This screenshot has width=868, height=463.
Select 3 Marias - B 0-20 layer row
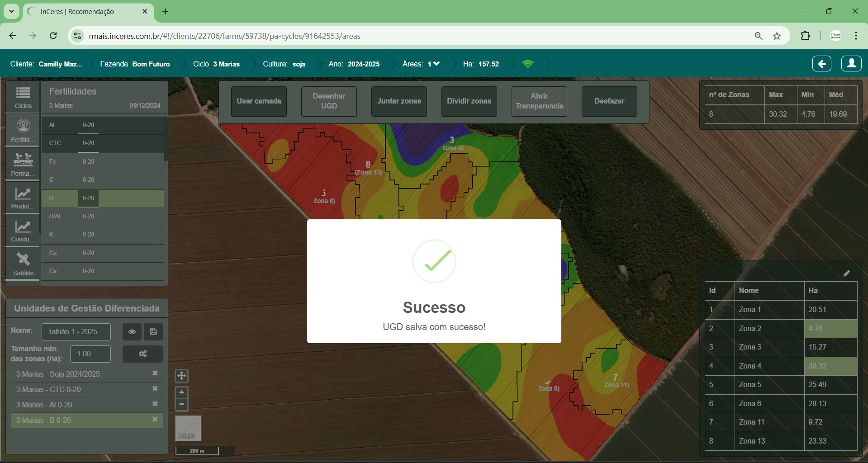point(87,420)
